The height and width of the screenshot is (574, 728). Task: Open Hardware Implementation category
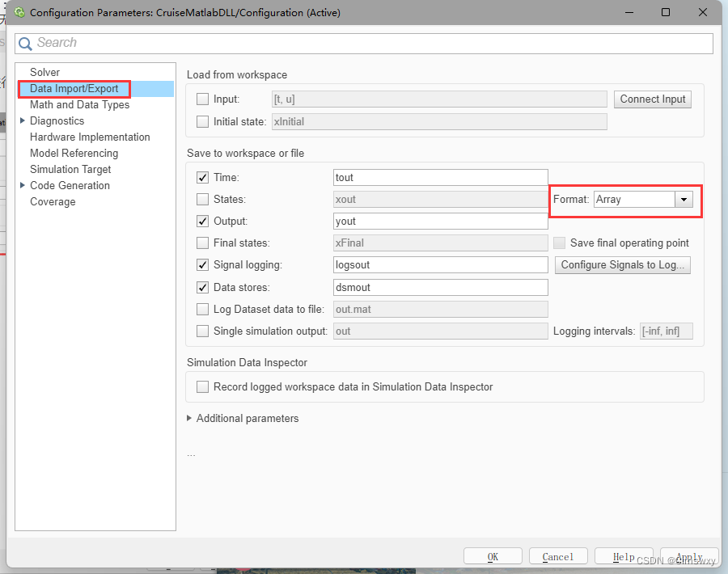pyautogui.click(x=90, y=137)
